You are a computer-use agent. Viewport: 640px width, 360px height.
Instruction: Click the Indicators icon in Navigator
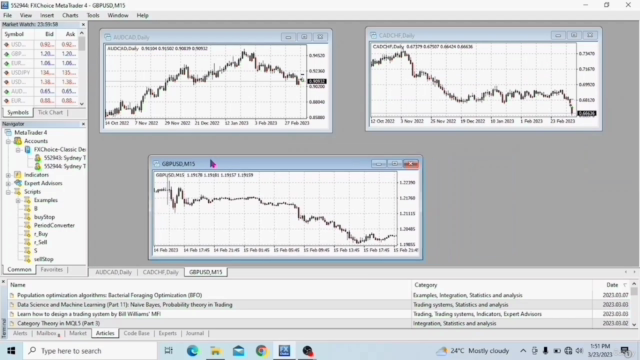click(18, 175)
